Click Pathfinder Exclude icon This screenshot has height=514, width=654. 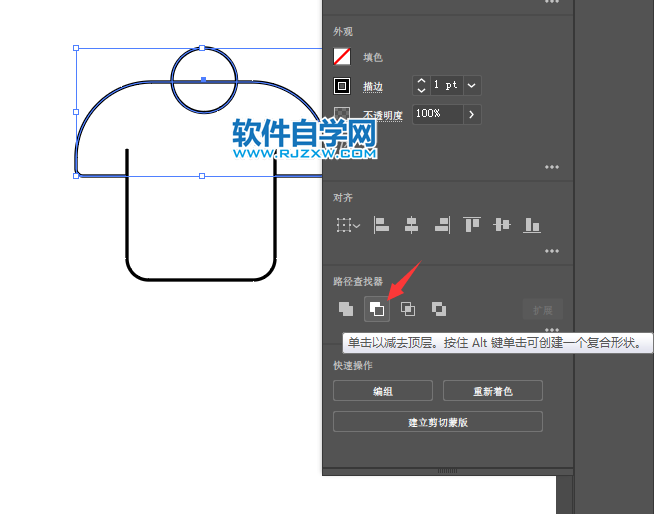point(439,309)
